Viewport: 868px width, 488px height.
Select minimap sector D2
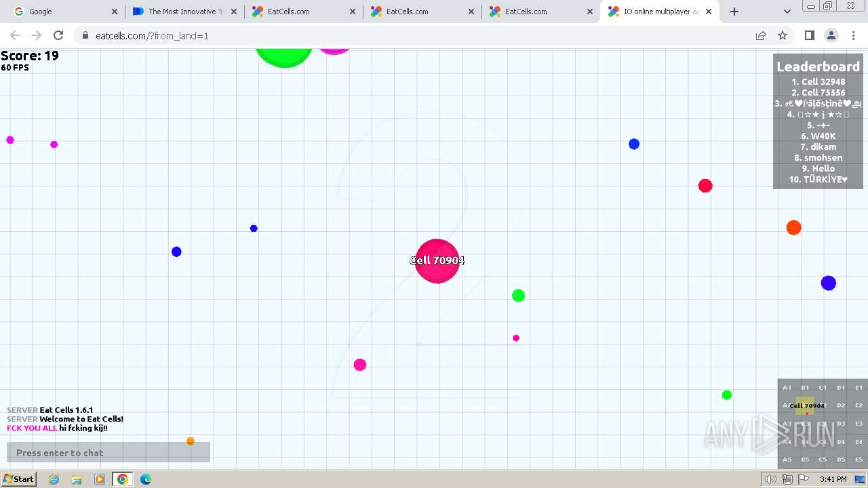coord(841,405)
